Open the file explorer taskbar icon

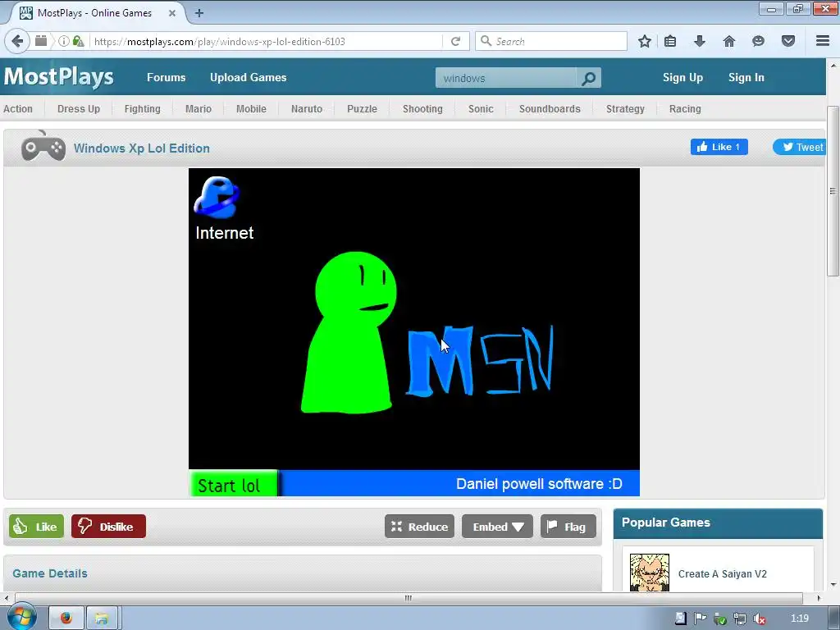pos(102,619)
